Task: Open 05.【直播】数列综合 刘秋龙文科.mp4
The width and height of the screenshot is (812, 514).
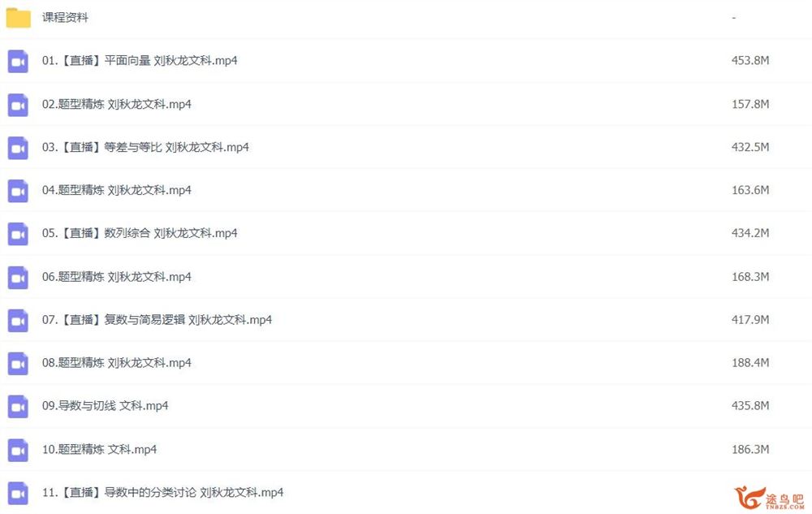Action: 140,233
